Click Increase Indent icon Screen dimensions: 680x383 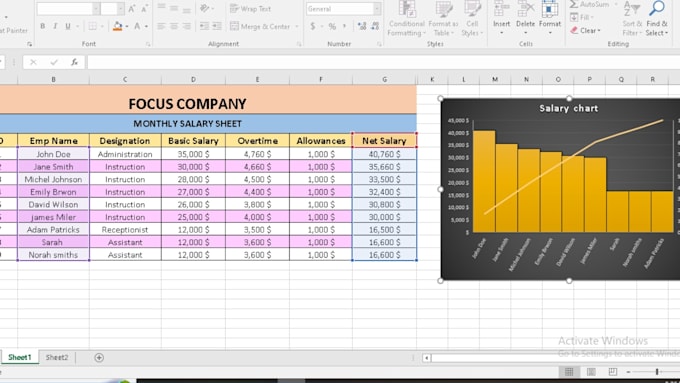coord(217,26)
